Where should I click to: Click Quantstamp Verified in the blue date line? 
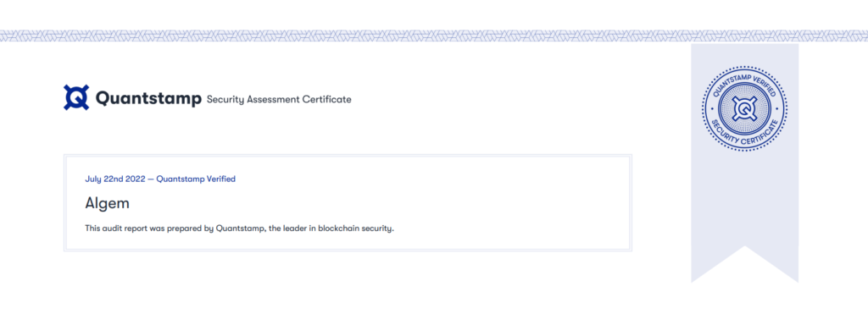click(196, 179)
